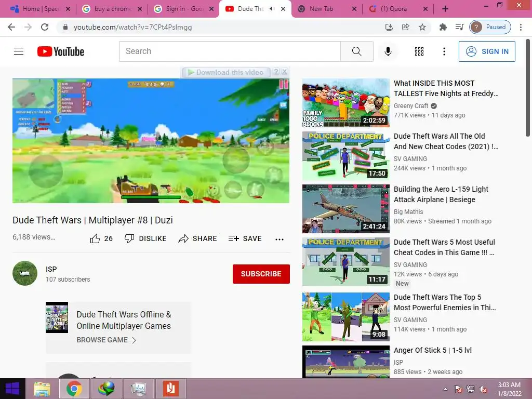Click the Download this video button

[226, 72]
